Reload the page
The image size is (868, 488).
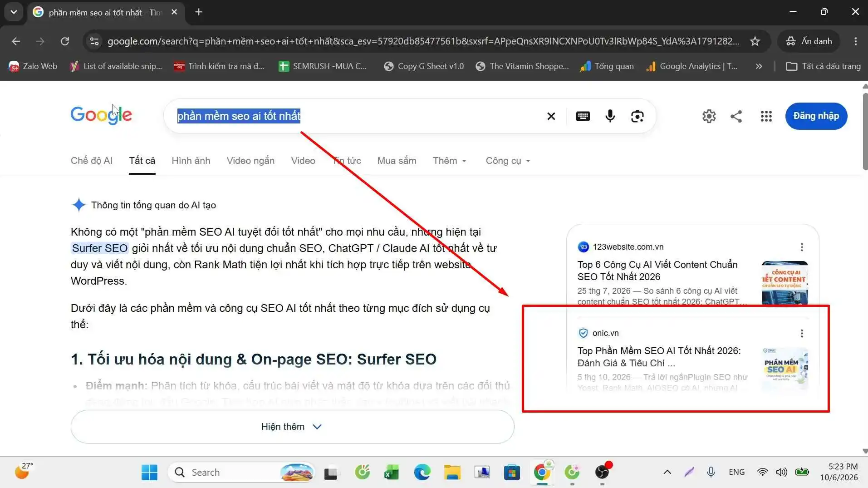pos(65,41)
